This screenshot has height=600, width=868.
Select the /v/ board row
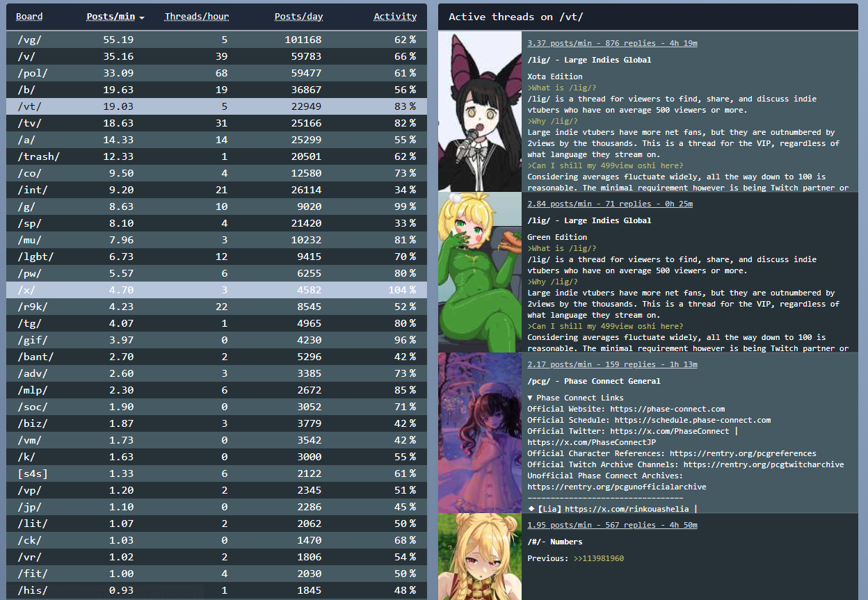click(216, 56)
